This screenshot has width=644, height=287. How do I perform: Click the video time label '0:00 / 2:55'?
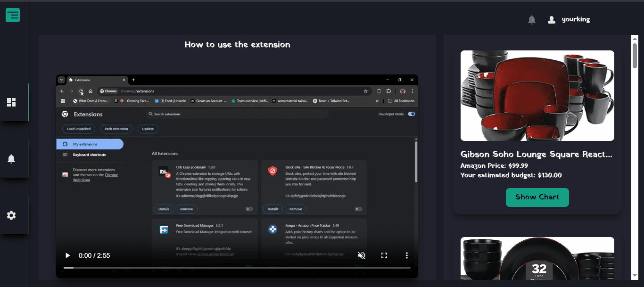click(94, 255)
